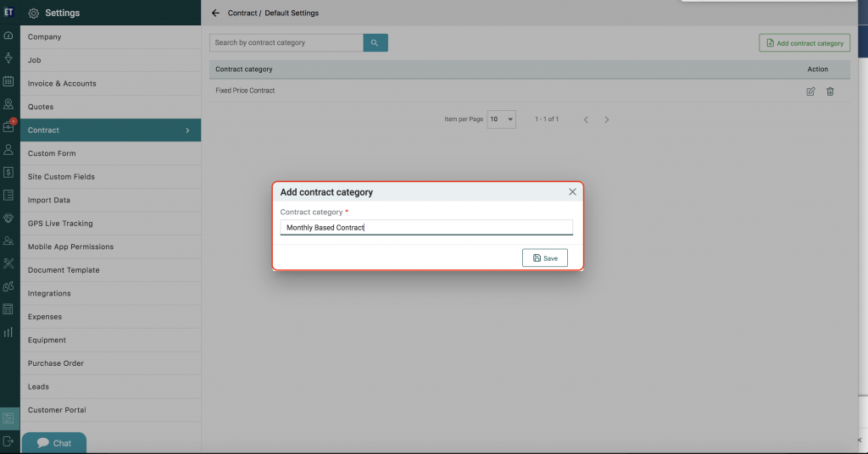Go to the next page arrow
868x454 pixels.
click(x=607, y=119)
